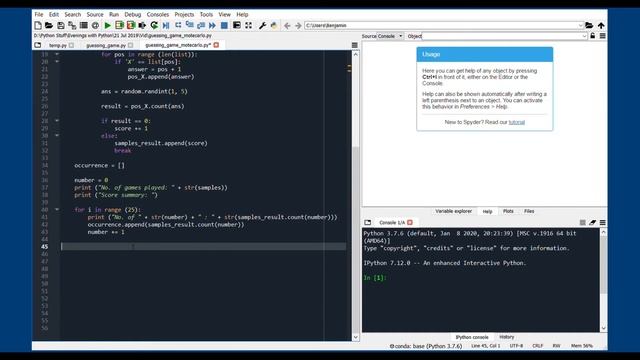The image size is (640, 360).
Task: Stop debugging with the blue square
Action: (x=224, y=25)
